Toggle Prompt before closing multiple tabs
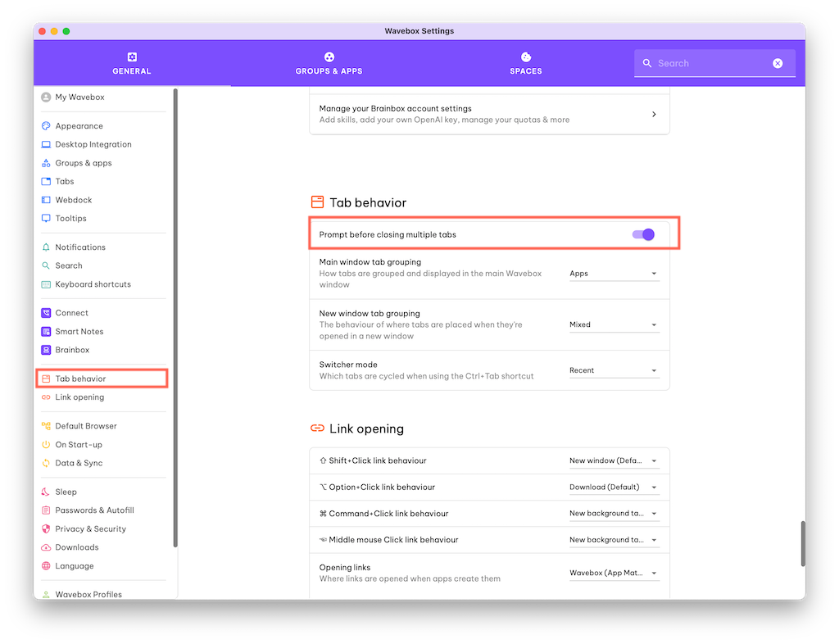This screenshot has width=839, height=644. (643, 234)
